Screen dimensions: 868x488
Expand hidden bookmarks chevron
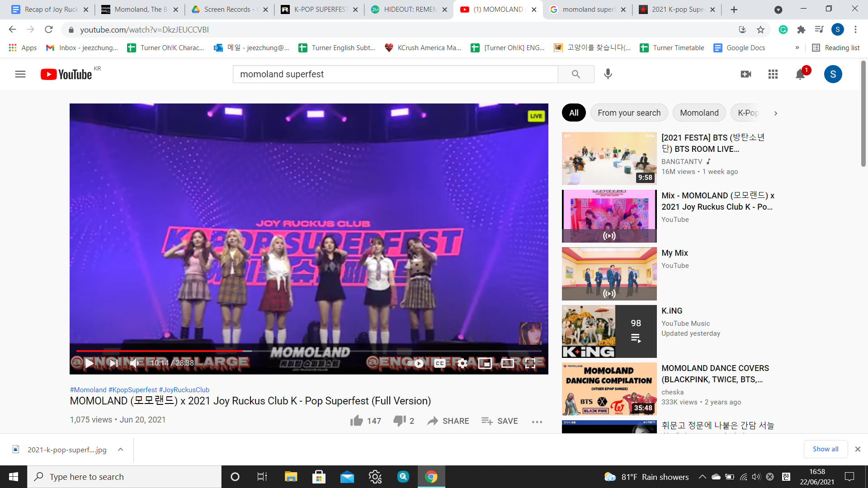(797, 47)
